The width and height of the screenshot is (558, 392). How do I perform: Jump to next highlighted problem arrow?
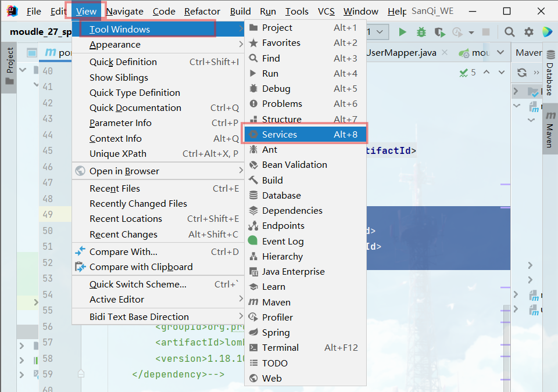(x=502, y=72)
